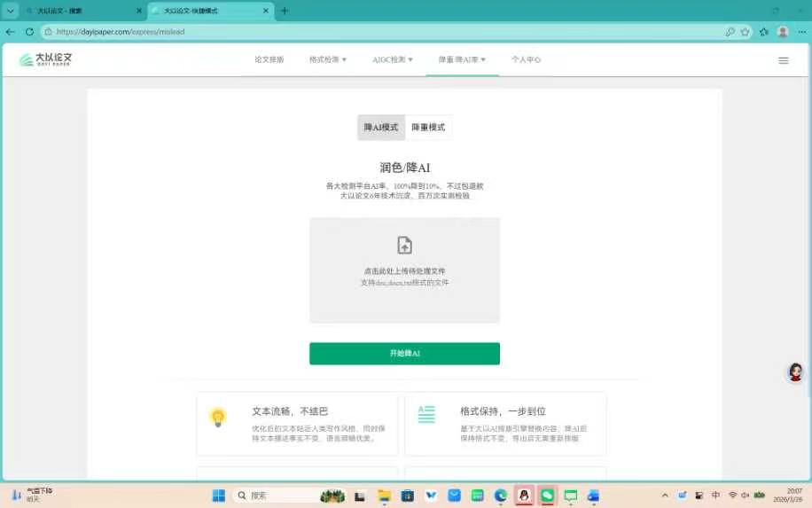Expand the 降重/降AI率 dropdown menu
Image resolution: width=812 pixels, height=508 pixels.
click(462, 60)
